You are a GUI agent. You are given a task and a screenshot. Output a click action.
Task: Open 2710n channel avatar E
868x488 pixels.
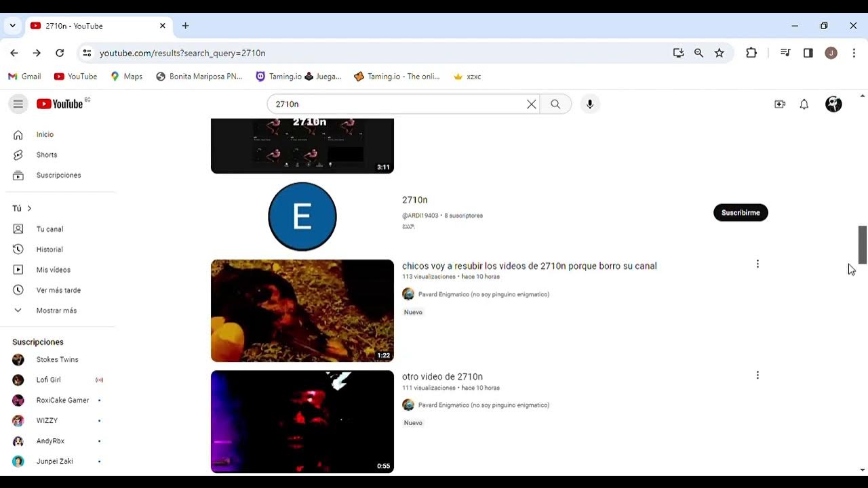click(302, 216)
